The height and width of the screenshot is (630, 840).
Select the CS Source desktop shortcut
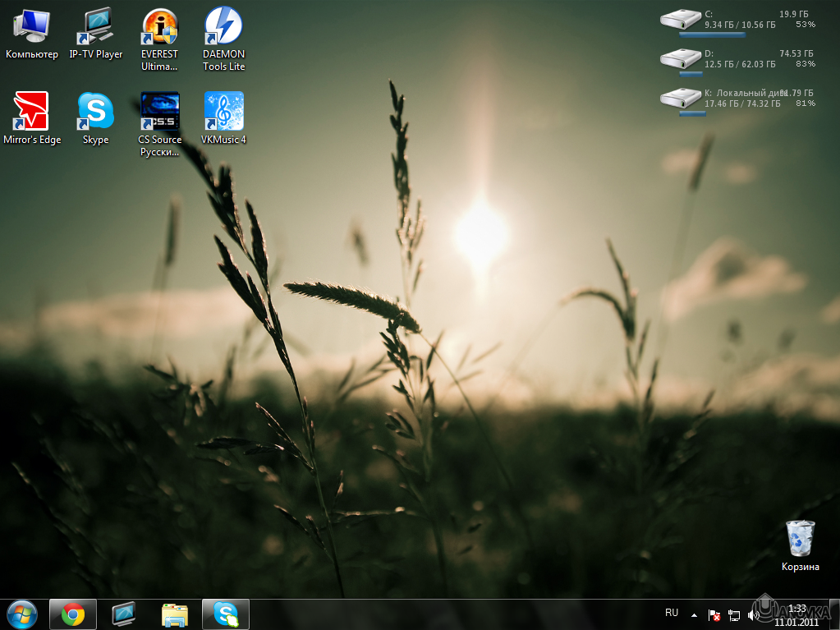point(160,112)
